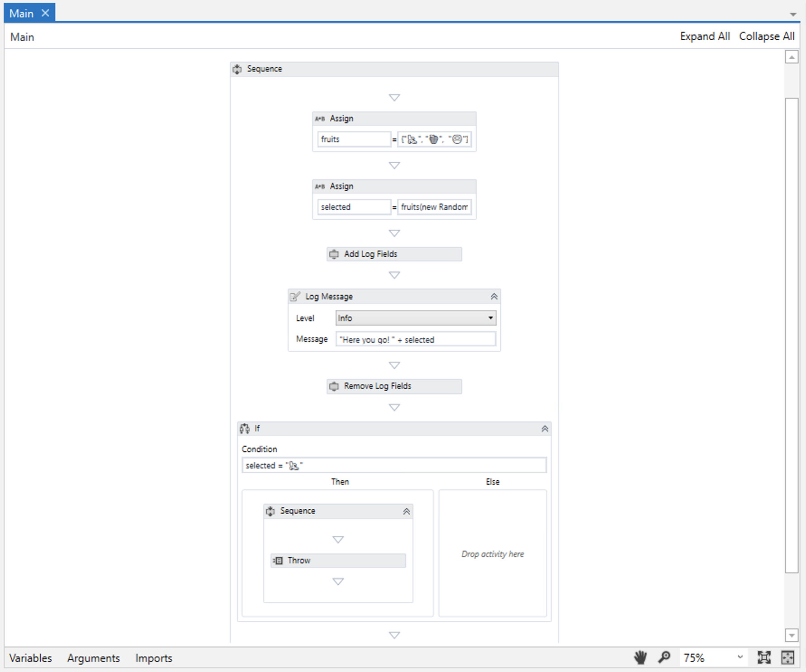Click the insertion arrow above first Assign

(x=394, y=98)
